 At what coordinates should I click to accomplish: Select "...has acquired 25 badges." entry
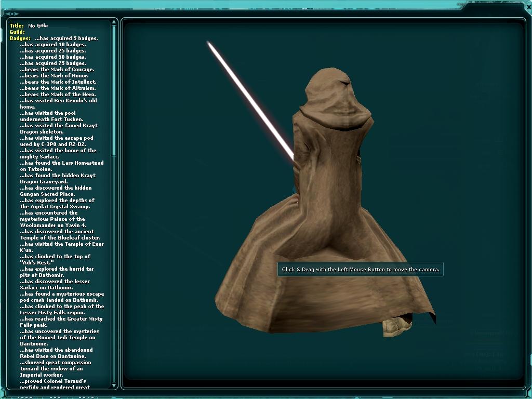pos(53,50)
